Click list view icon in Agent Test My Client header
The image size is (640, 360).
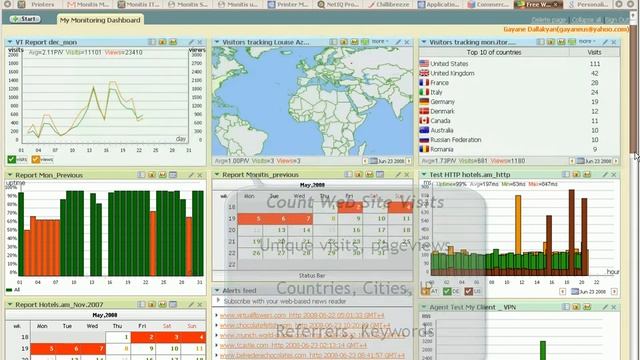click(x=566, y=307)
